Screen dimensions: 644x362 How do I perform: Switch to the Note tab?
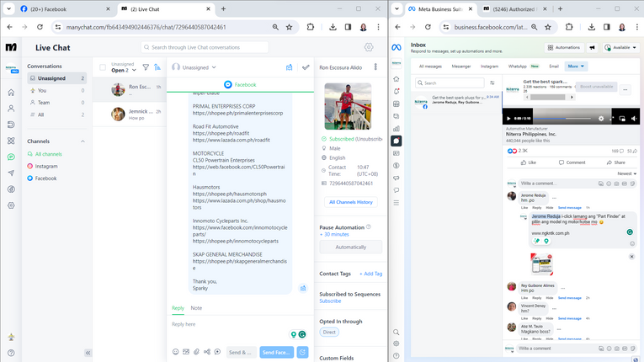tap(196, 308)
